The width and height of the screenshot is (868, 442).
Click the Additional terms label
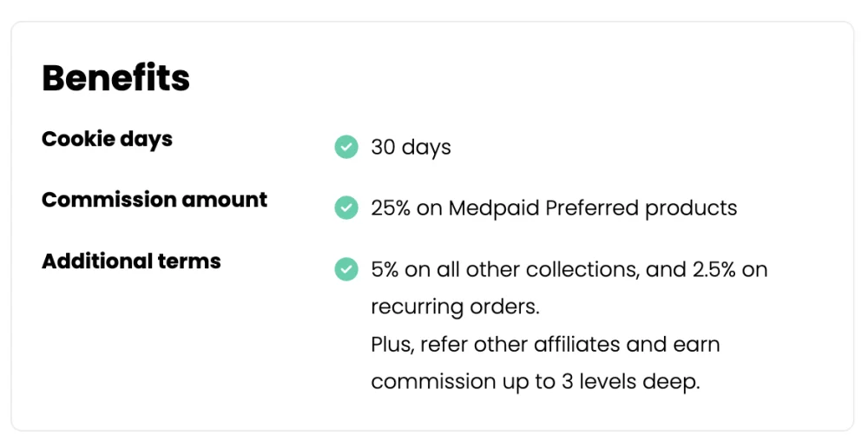131,261
